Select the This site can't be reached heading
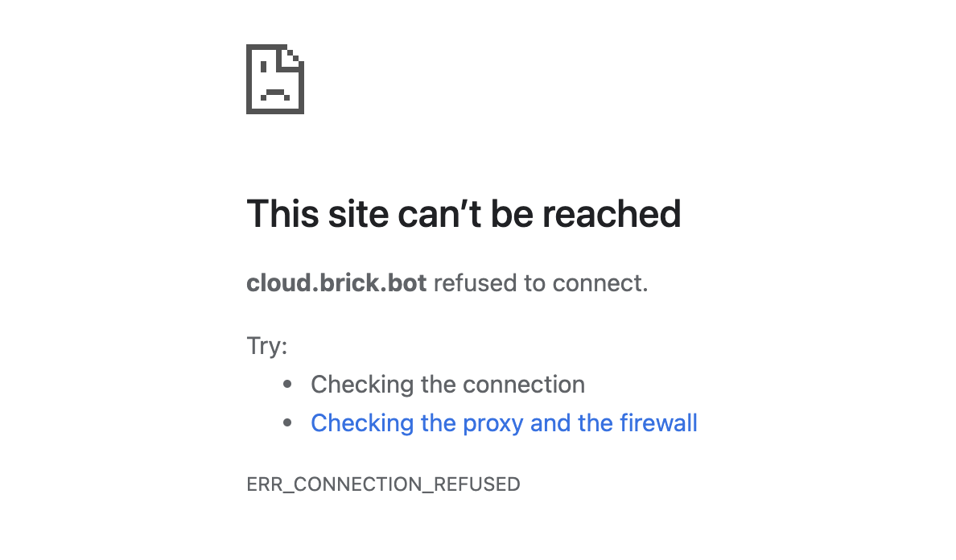Screen dimensions: 956x560 pos(464,214)
